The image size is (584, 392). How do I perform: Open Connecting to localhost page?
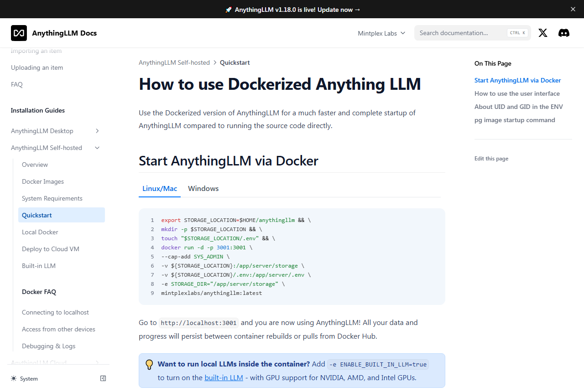(62, 312)
